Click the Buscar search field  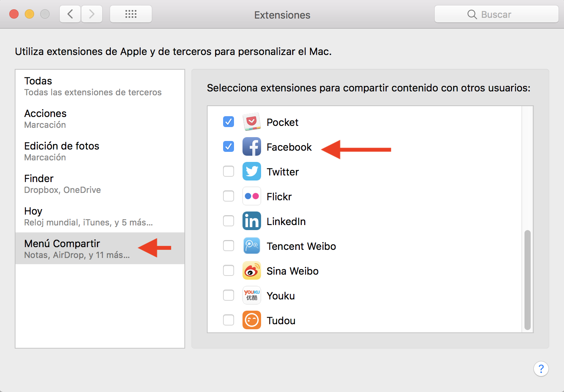click(x=496, y=14)
